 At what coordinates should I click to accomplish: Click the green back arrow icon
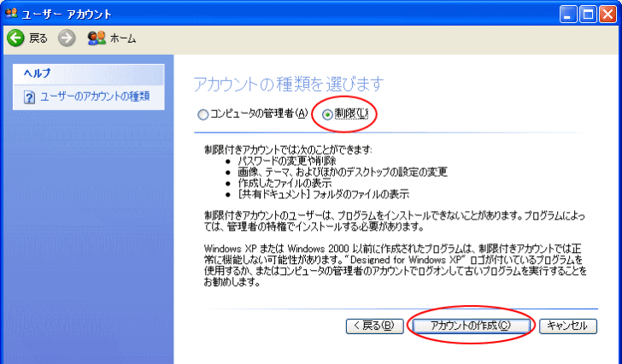[16, 38]
